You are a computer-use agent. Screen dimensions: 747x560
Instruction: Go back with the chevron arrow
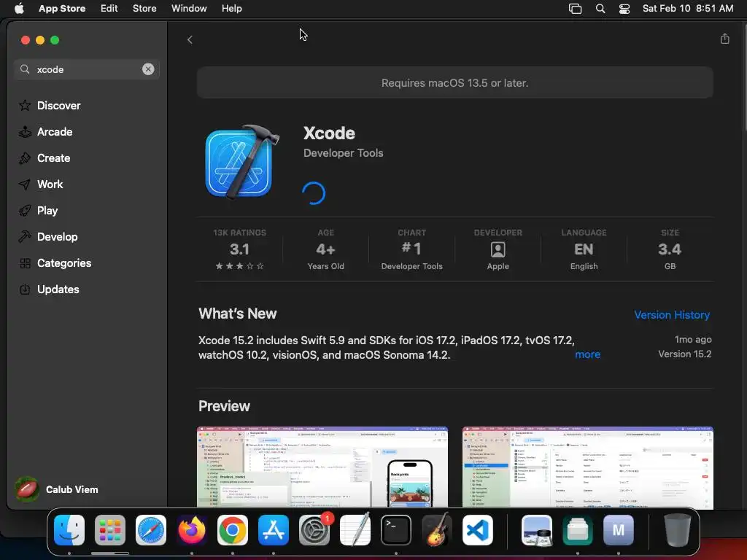click(190, 39)
